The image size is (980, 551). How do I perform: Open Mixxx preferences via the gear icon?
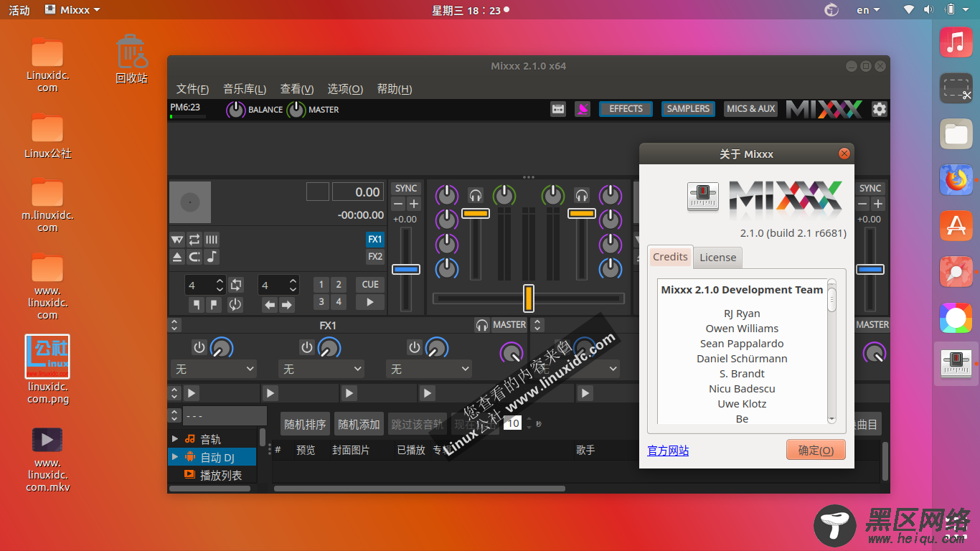click(879, 109)
